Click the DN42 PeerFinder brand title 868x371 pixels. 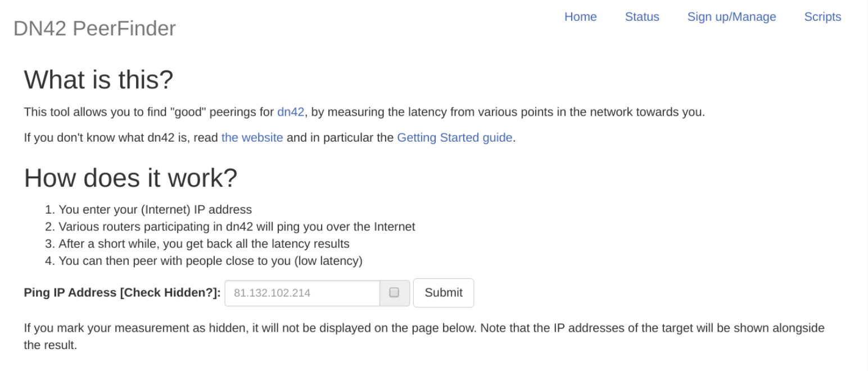(x=94, y=28)
